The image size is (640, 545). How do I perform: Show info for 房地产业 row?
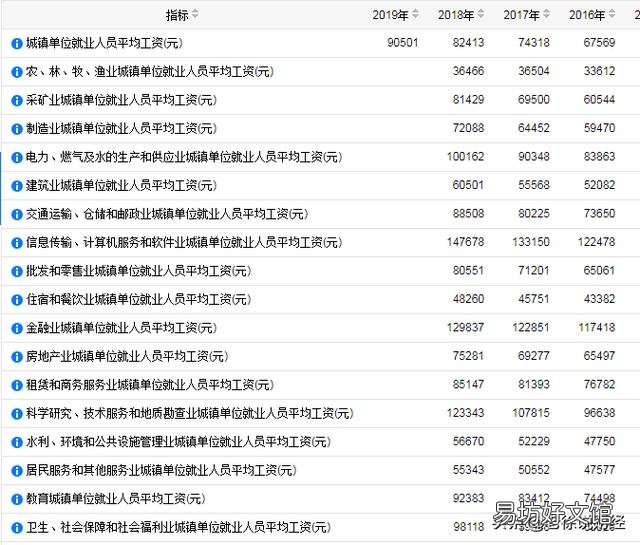16,357
